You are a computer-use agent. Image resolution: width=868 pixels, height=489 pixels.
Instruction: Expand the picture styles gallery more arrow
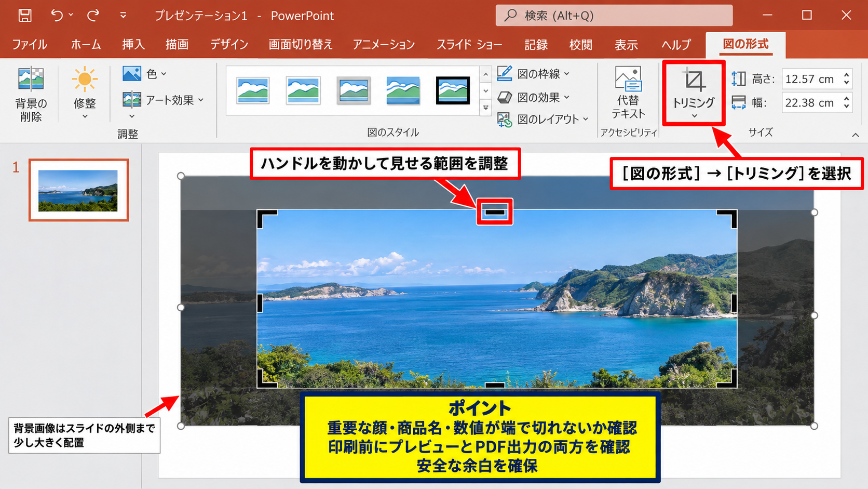(x=486, y=108)
